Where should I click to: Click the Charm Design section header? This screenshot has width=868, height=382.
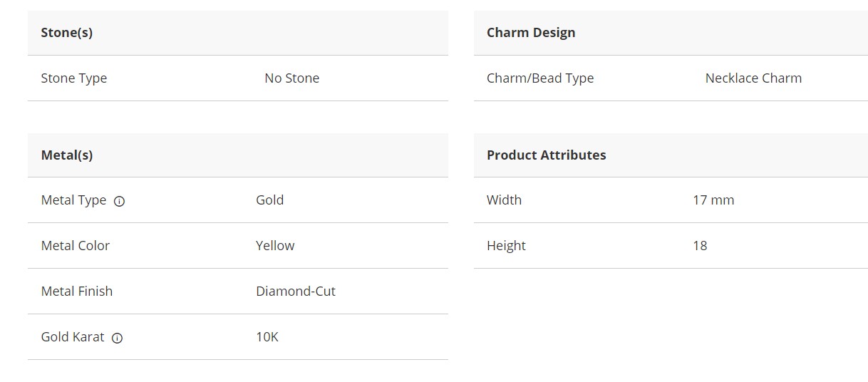(531, 33)
